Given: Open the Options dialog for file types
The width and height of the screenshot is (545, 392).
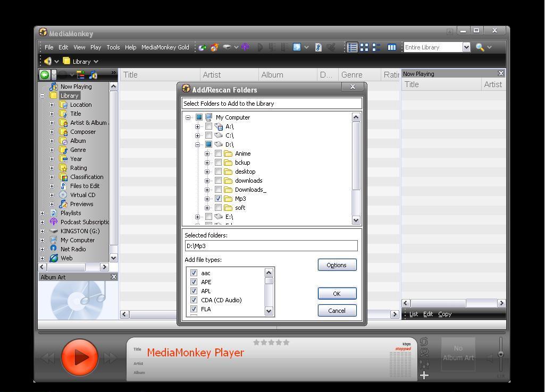Looking at the screenshot, I should (337, 265).
